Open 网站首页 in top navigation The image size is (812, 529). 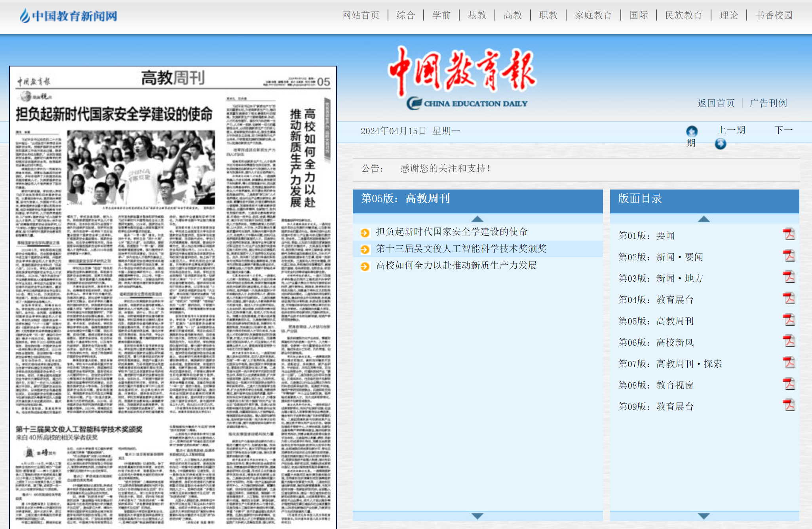point(361,15)
